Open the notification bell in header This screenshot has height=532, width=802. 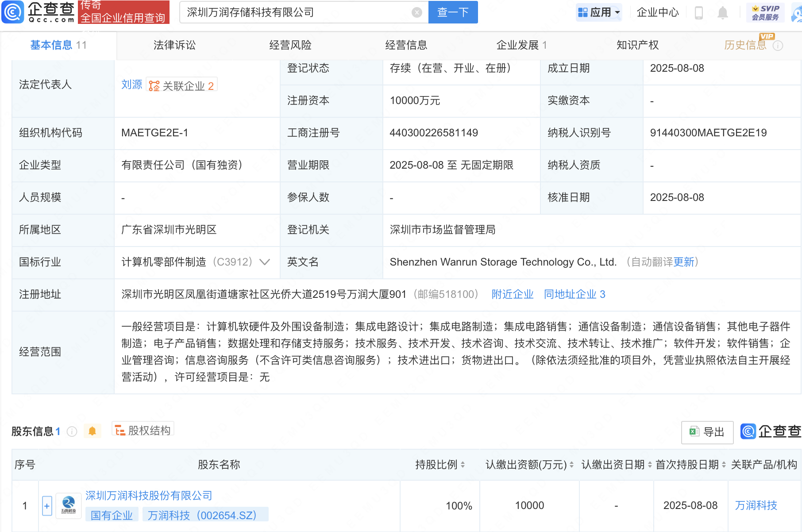[x=723, y=12]
